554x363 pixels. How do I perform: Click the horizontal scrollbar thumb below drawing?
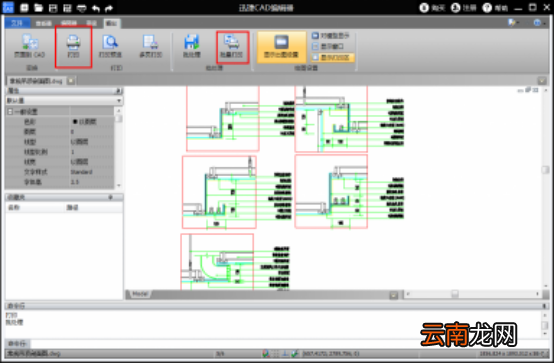point(455,294)
